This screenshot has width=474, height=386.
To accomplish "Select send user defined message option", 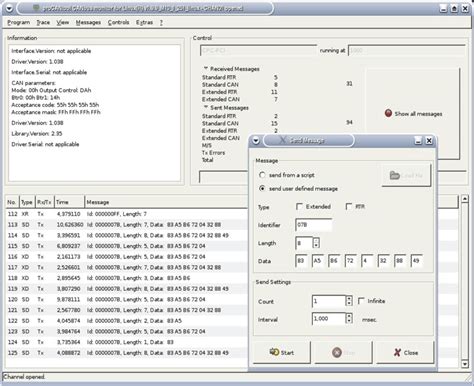I will coord(262,188).
